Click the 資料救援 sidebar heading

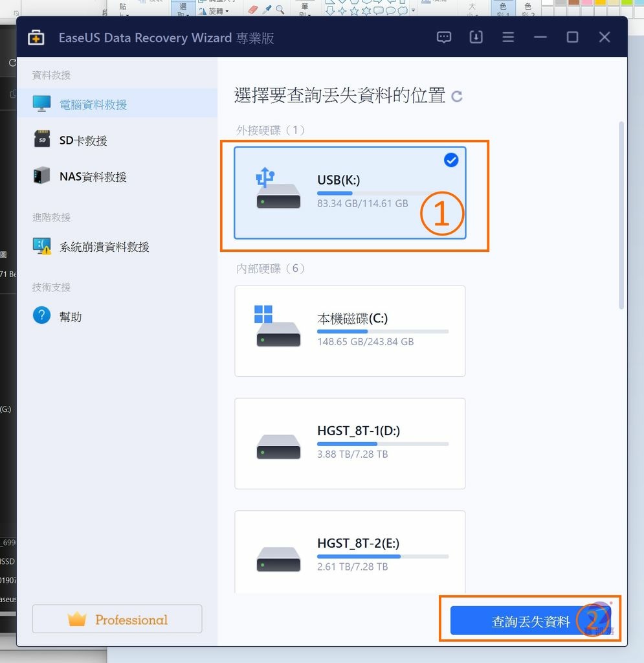coord(51,75)
